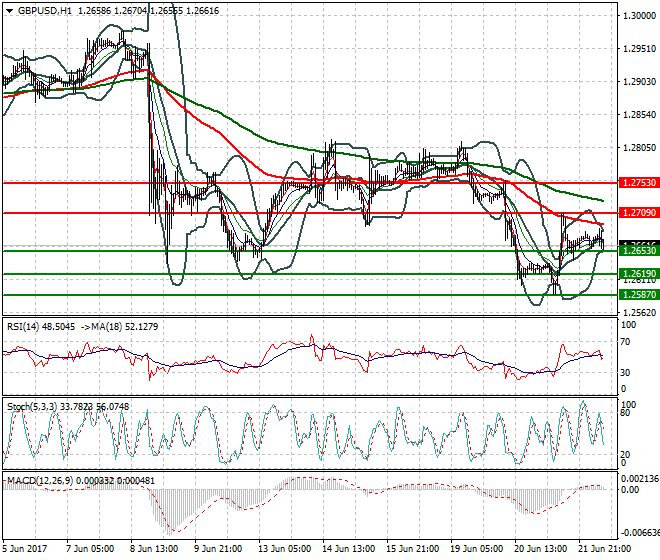Click the 1.29510 price scale value

point(639,49)
